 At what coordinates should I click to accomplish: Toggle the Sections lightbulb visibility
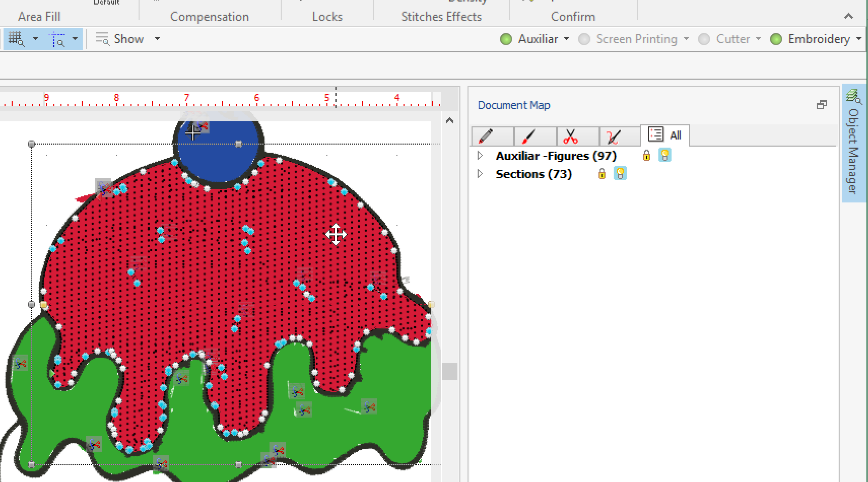(x=620, y=174)
